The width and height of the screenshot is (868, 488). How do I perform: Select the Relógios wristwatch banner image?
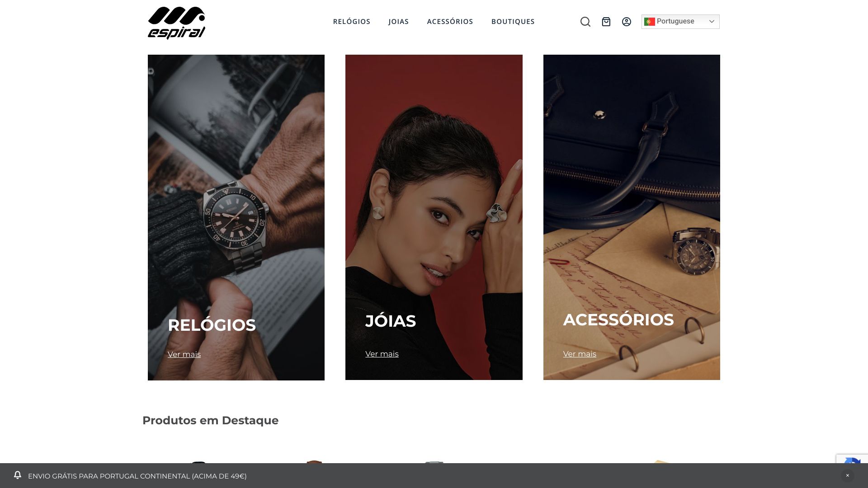coord(236,217)
